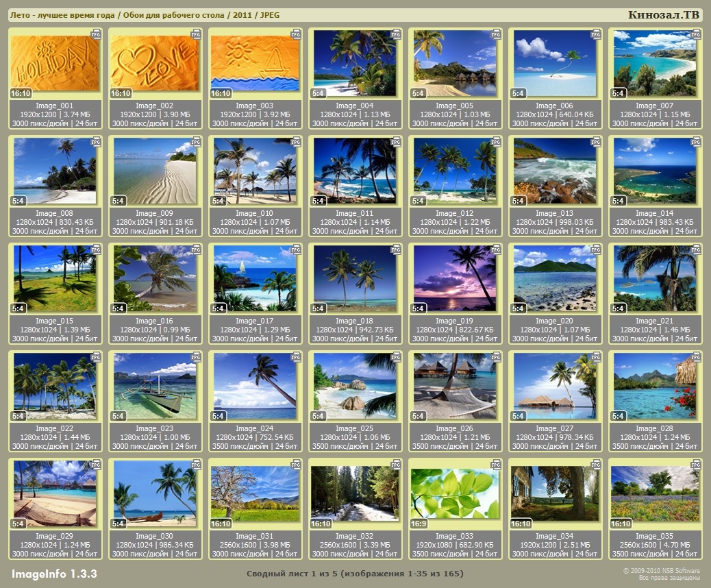
Task: Click the JPG icon on Image_018
Action: 396,249
